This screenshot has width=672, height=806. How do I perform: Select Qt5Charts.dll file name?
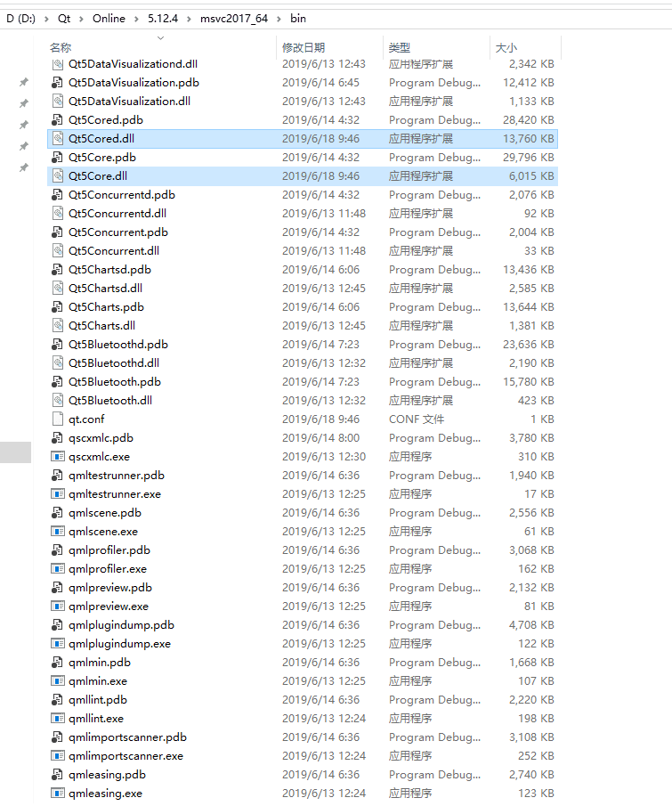[x=101, y=326]
